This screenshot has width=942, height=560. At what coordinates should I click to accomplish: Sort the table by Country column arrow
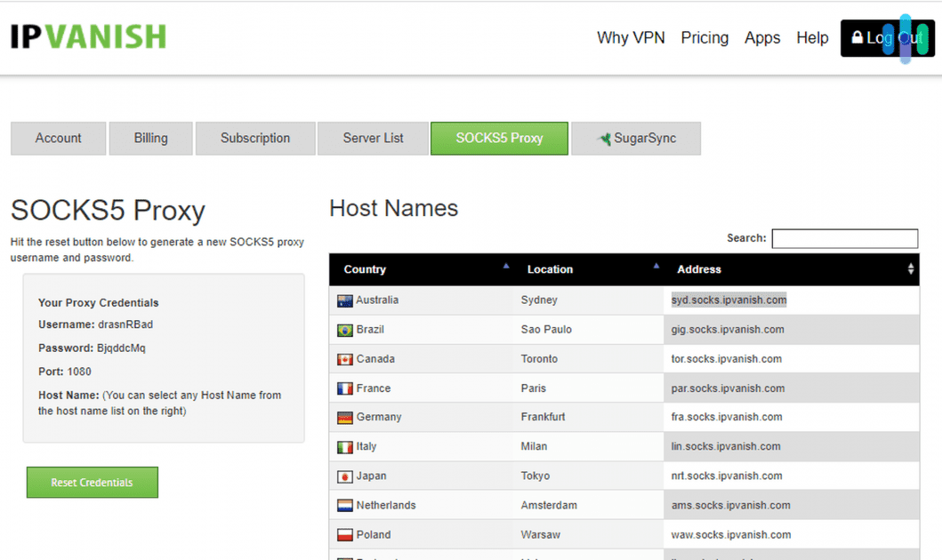point(505,266)
